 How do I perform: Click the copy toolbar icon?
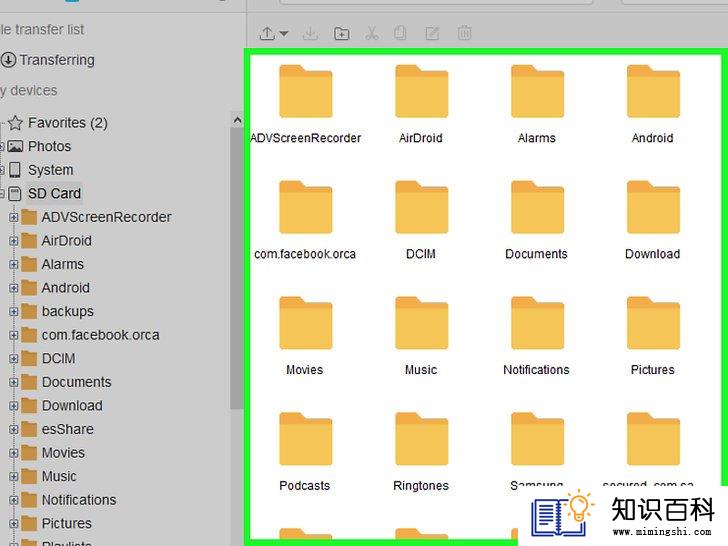click(x=400, y=33)
